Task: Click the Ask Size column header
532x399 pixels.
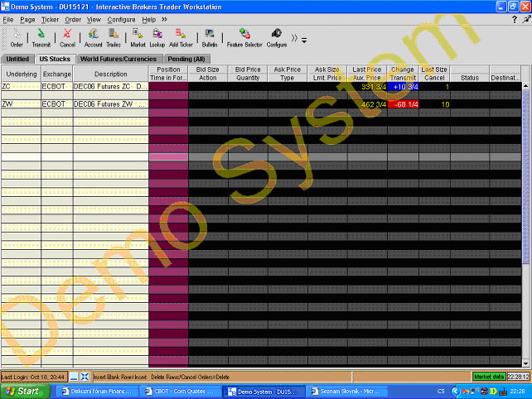Action: [x=327, y=70]
